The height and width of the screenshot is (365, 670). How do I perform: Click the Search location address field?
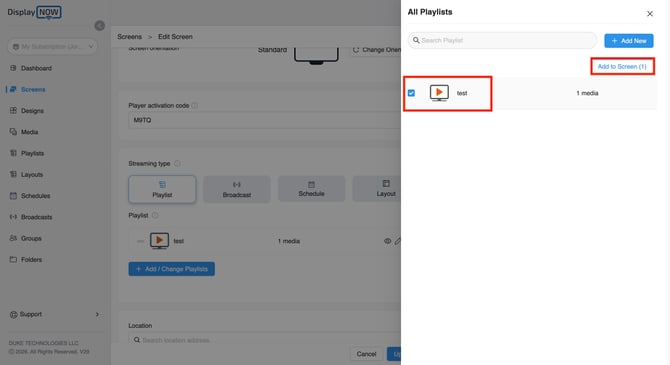pyautogui.click(x=264, y=340)
